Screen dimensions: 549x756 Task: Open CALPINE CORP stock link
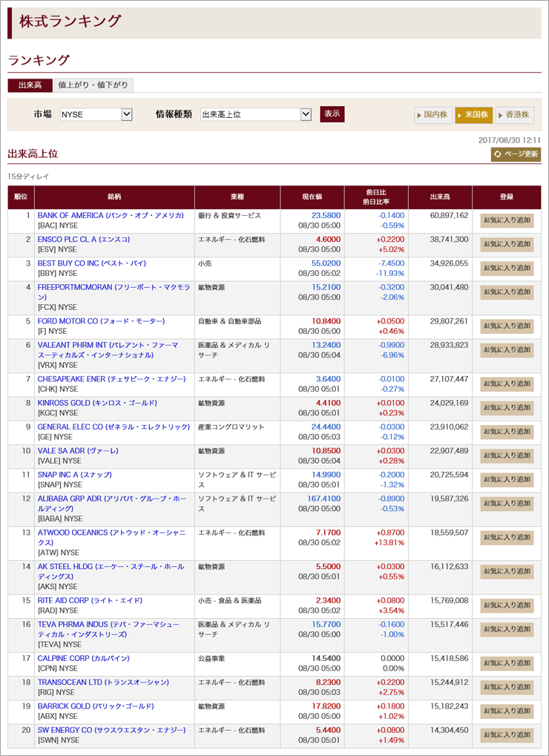83,659
